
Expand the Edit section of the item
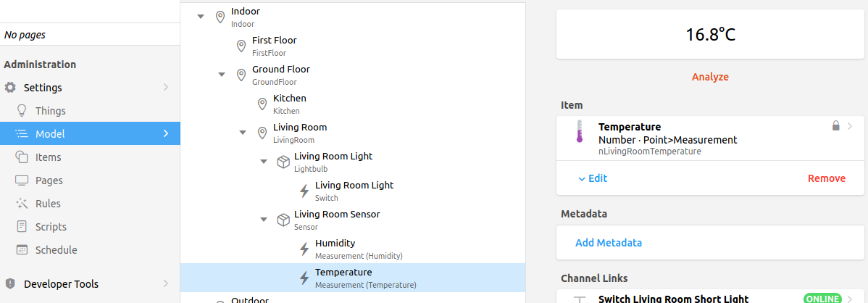[593, 178]
